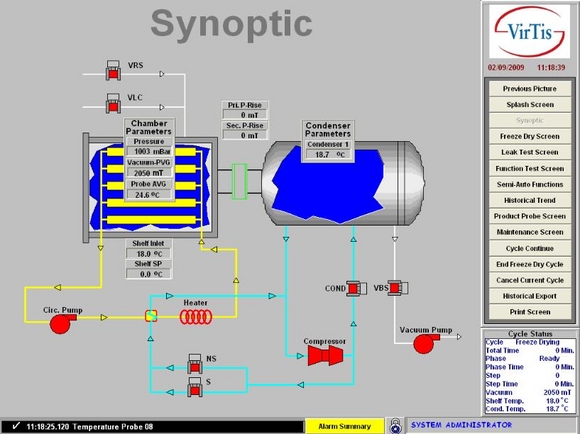Open Semi-Auto Functions
Viewport: 580px width, 434px height.
pos(530,185)
